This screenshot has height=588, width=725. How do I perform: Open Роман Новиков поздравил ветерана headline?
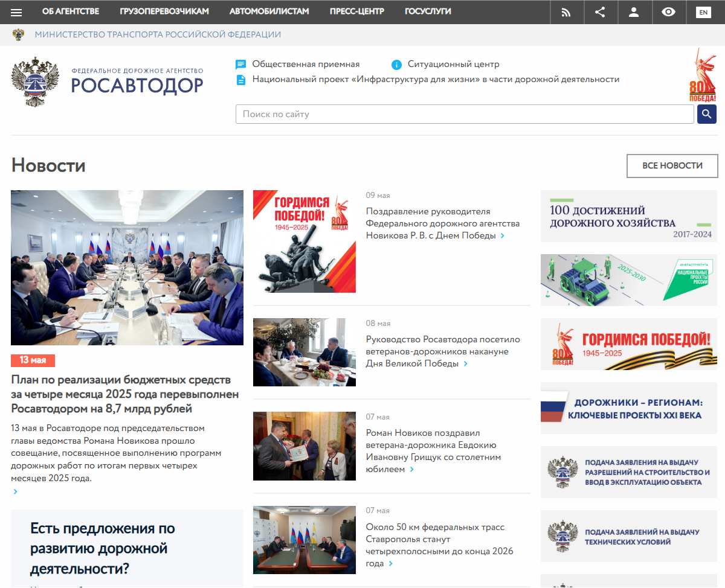tap(434, 451)
